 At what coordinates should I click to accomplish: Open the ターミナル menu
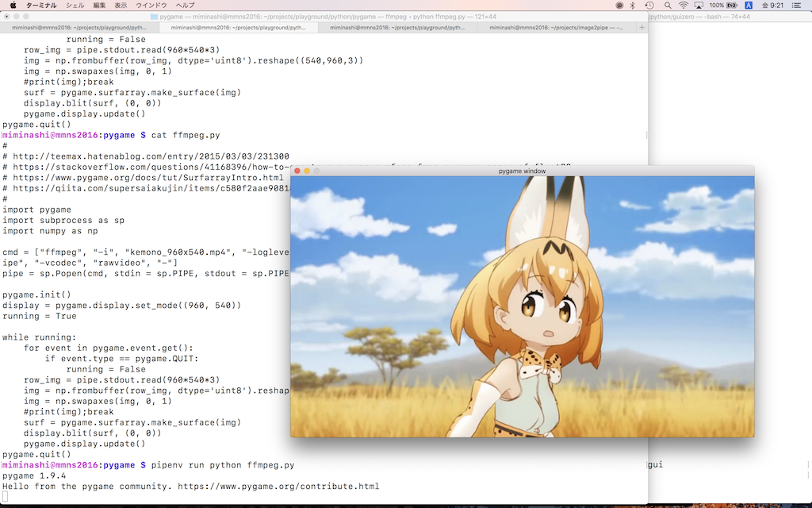coord(40,6)
